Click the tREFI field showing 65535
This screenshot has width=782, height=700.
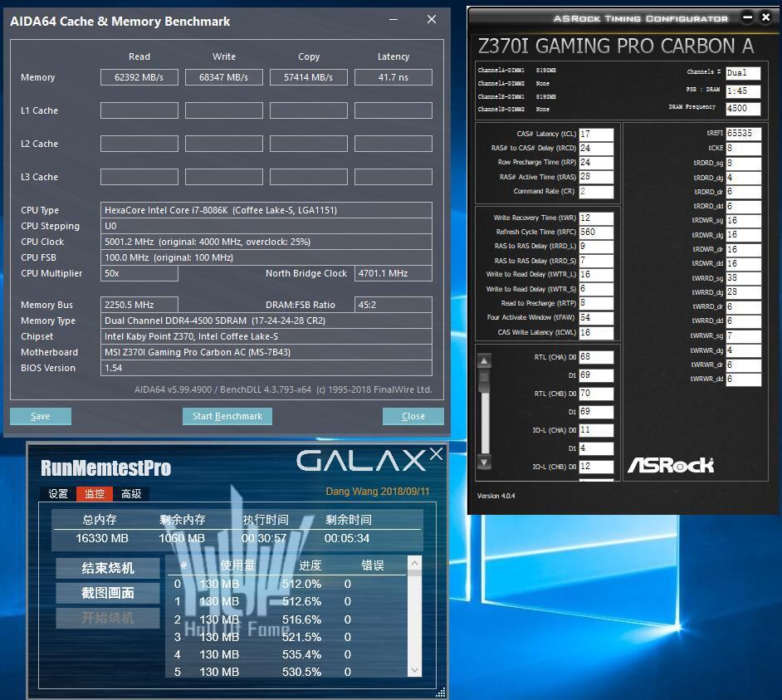(743, 134)
